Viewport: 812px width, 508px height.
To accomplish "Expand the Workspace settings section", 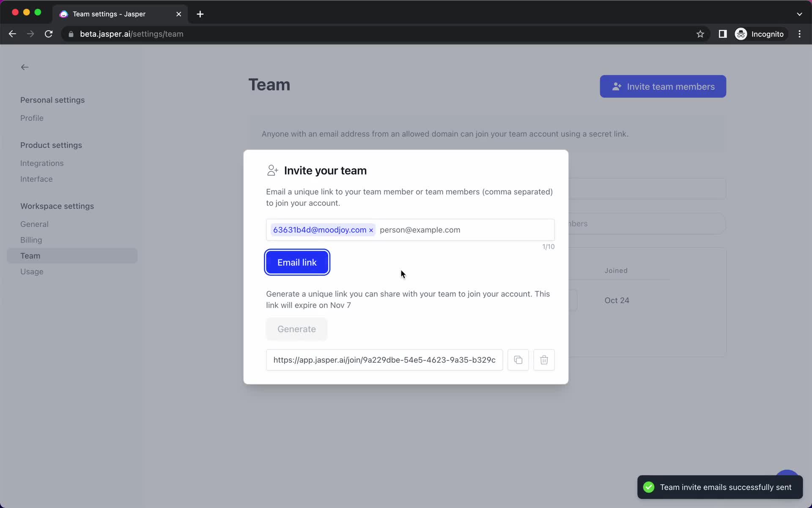I will [x=57, y=205].
